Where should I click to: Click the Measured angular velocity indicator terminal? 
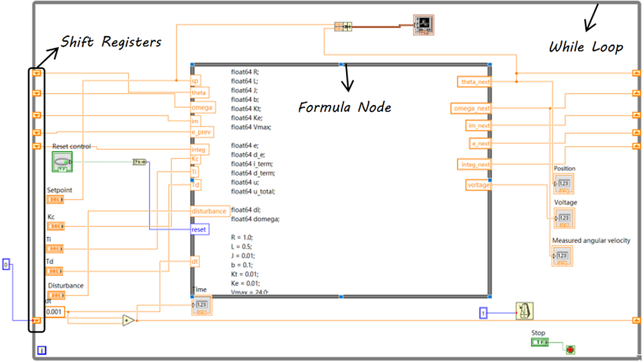coord(562,256)
